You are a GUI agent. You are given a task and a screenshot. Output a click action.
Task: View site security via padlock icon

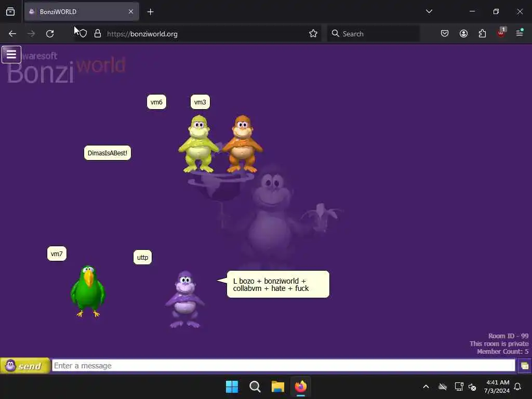[x=98, y=34]
